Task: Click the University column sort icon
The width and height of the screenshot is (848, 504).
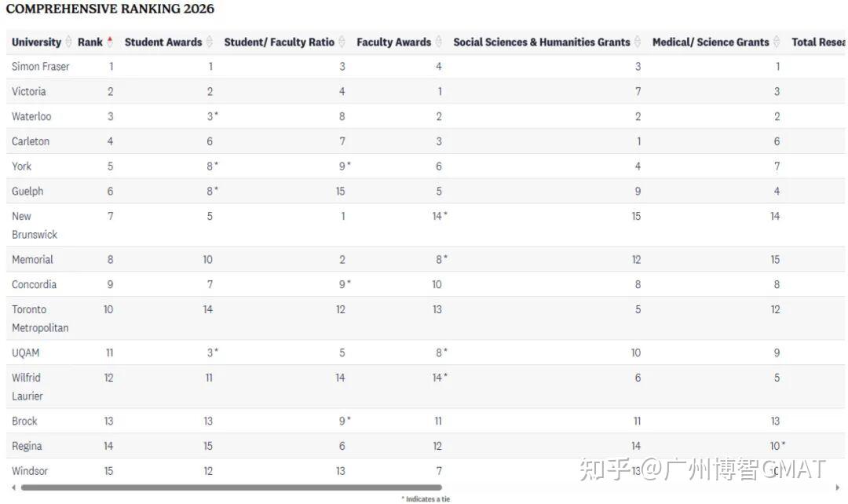Action: tap(68, 42)
